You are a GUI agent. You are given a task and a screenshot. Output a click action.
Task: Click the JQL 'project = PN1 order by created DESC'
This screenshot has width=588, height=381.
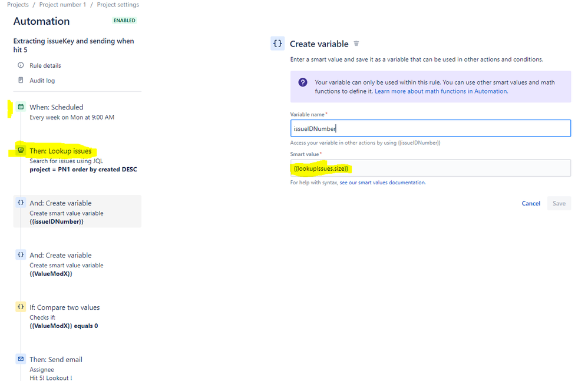(x=83, y=170)
